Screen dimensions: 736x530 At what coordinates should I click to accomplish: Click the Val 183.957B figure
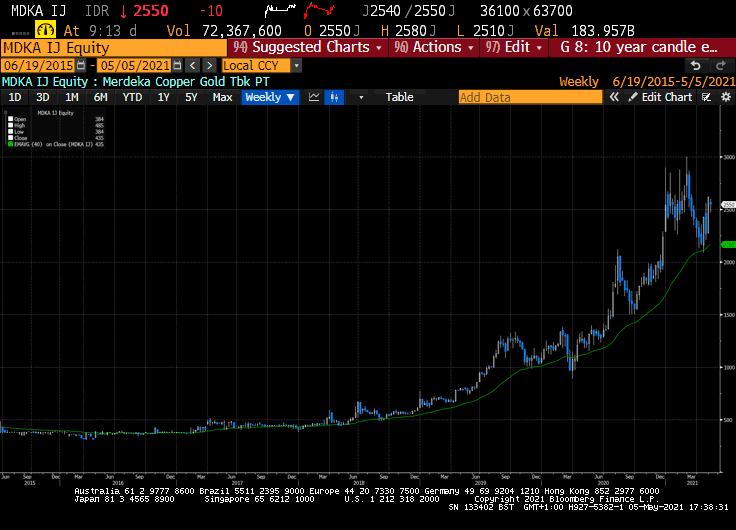(584, 31)
